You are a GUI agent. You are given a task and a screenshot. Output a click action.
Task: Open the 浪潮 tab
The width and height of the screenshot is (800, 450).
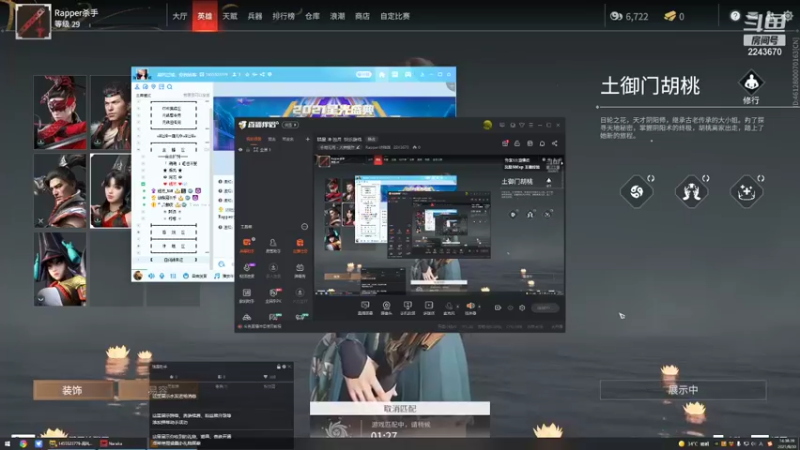pos(337,16)
